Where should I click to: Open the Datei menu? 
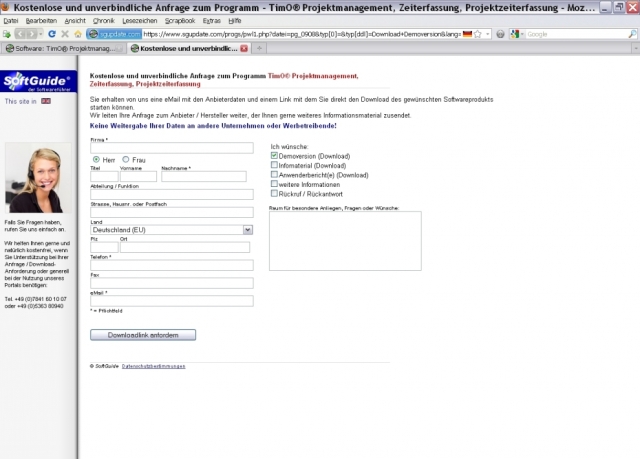[x=11, y=20]
